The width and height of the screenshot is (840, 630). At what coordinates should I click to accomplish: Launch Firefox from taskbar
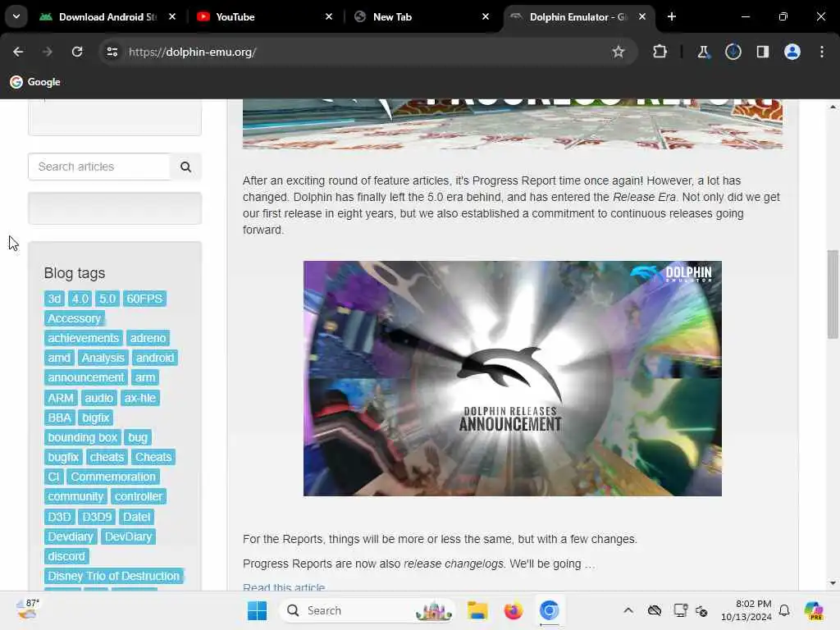coord(514,610)
